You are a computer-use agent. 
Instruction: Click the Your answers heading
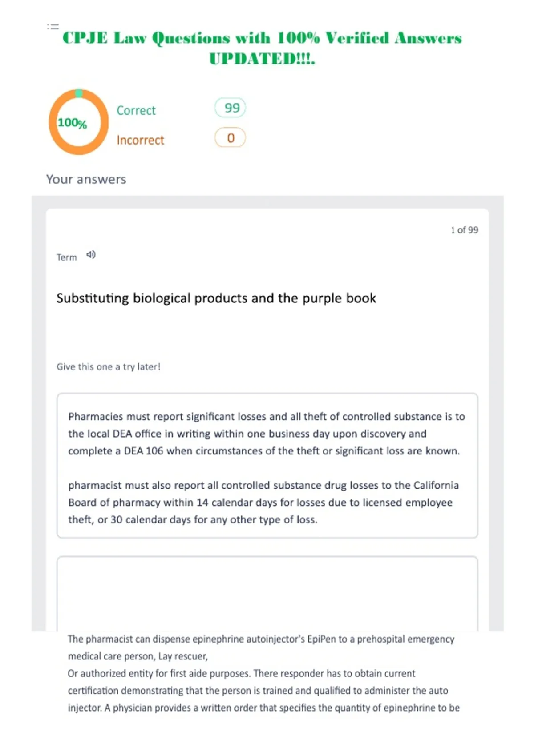[x=86, y=179]
